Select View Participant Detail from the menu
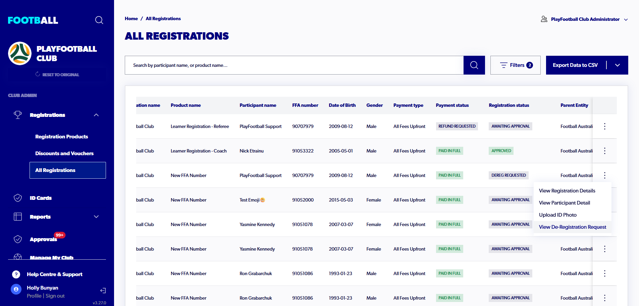Screen dimensions: 644x306 tap(565, 203)
